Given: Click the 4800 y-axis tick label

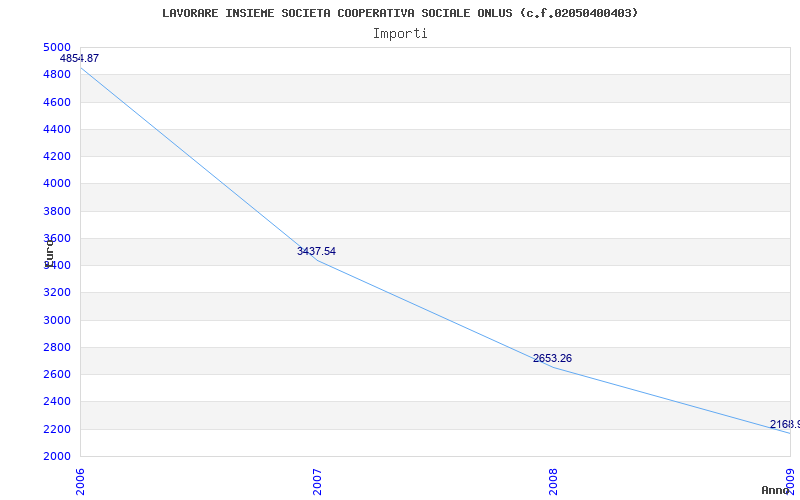Looking at the screenshot, I should pos(57,74).
